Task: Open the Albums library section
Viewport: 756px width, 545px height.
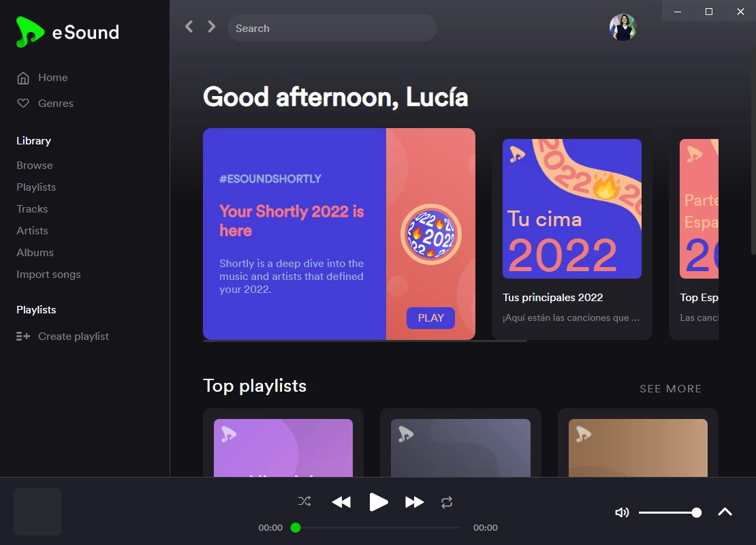Action: [35, 252]
